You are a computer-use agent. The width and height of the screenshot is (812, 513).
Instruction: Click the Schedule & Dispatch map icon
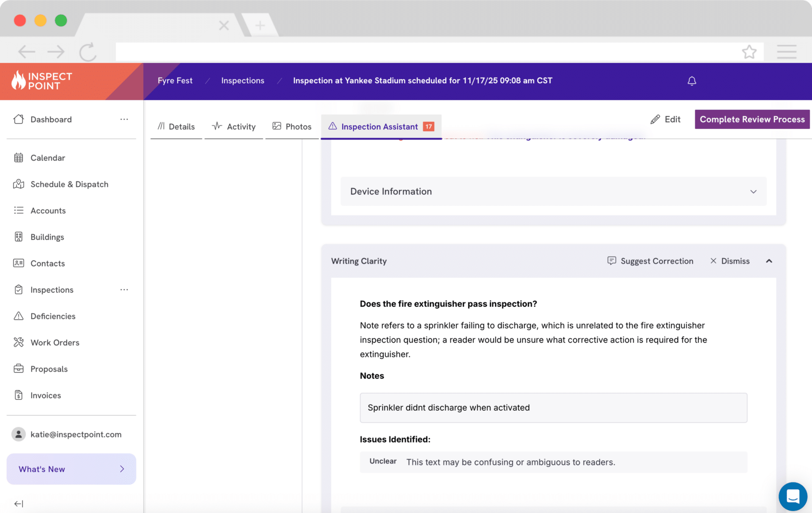19,184
